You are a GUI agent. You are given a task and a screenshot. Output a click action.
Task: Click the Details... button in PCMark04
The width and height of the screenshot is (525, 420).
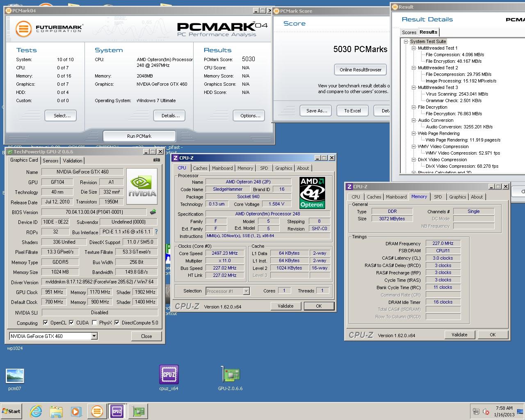point(170,116)
